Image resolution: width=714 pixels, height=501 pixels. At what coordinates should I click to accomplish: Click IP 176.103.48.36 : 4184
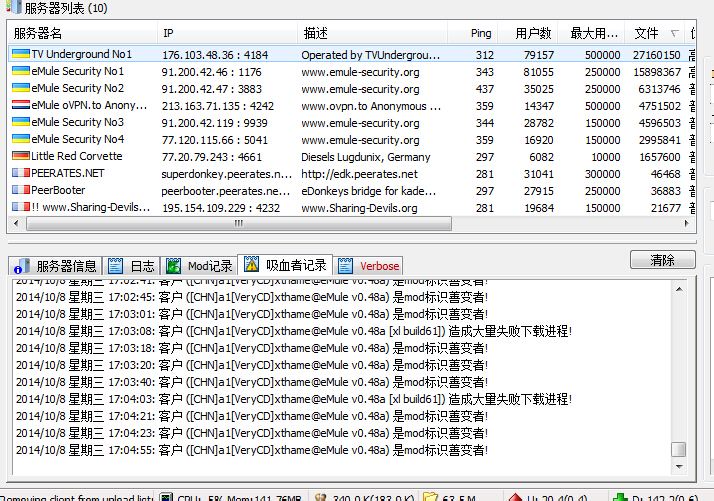pos(215,55)
